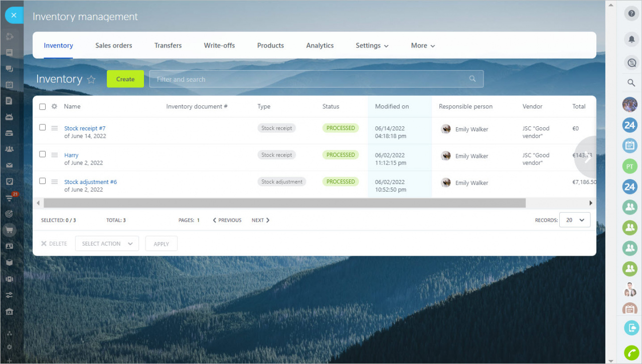Tick the select-all checkbox in the table header
This screenshot has width=642, height=364.
[43, 107]
